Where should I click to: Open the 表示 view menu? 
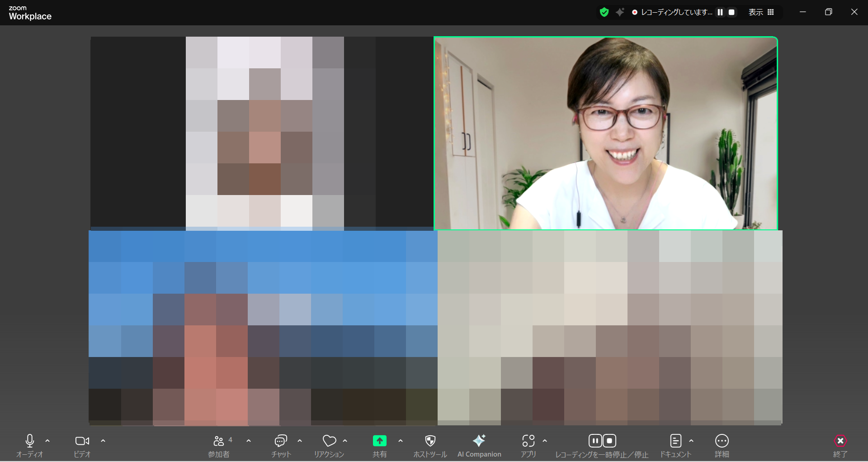(x=761, y=12)
